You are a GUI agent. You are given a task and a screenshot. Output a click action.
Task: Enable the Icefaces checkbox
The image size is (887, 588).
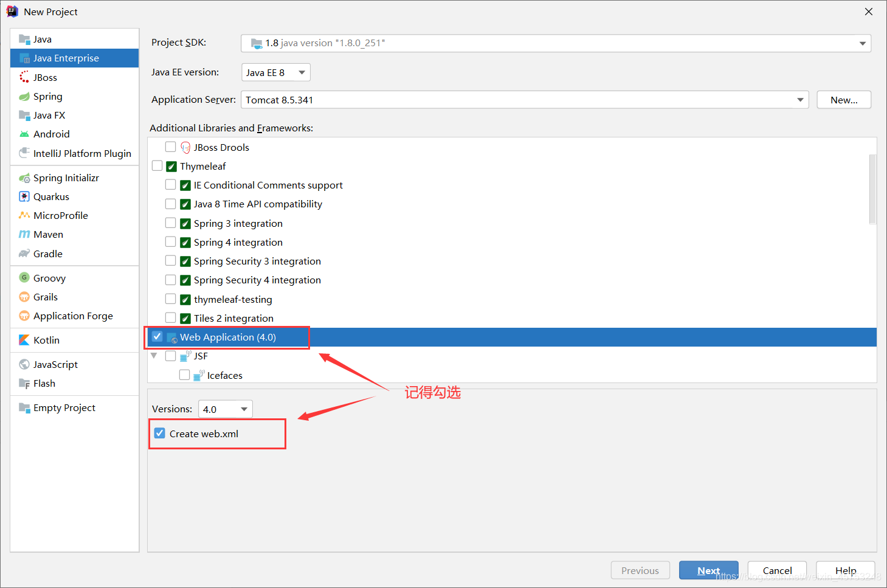[185, 375]
